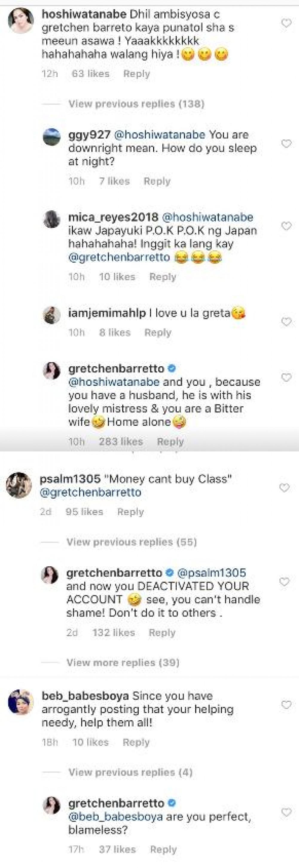Like hoshiwatanabe's comment with the heart

[286, 23]
